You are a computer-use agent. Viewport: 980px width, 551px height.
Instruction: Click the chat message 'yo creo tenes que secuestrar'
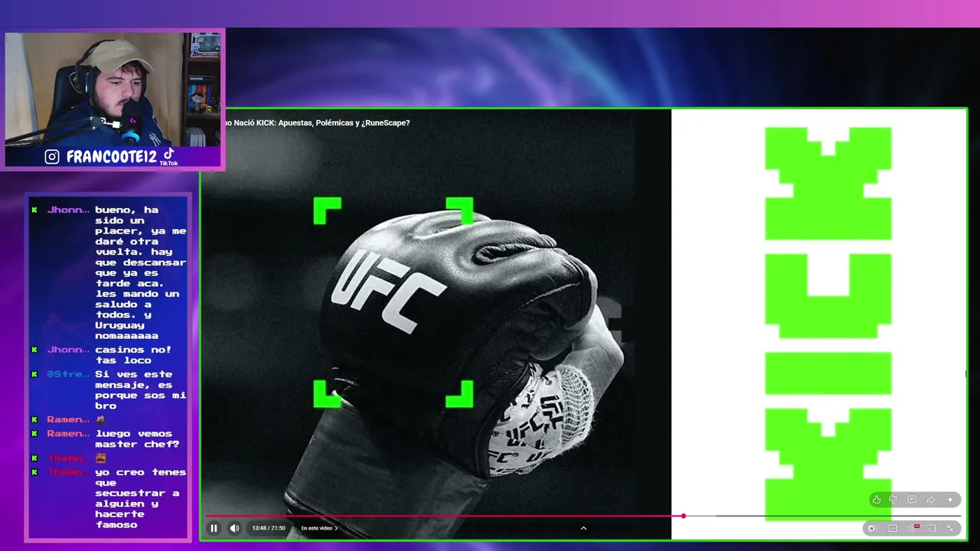141,498
